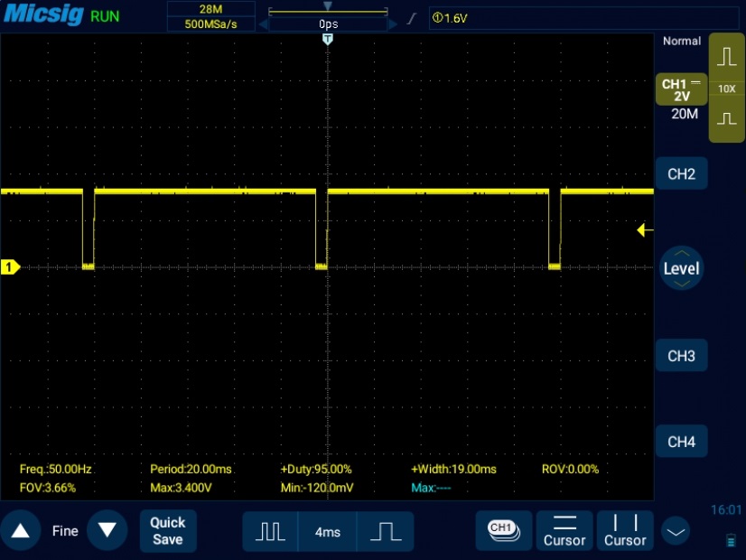The height and width of the screenshot is (560, 746).
Task: Open the 4ms timebase selector
Action: click(327, 532)
